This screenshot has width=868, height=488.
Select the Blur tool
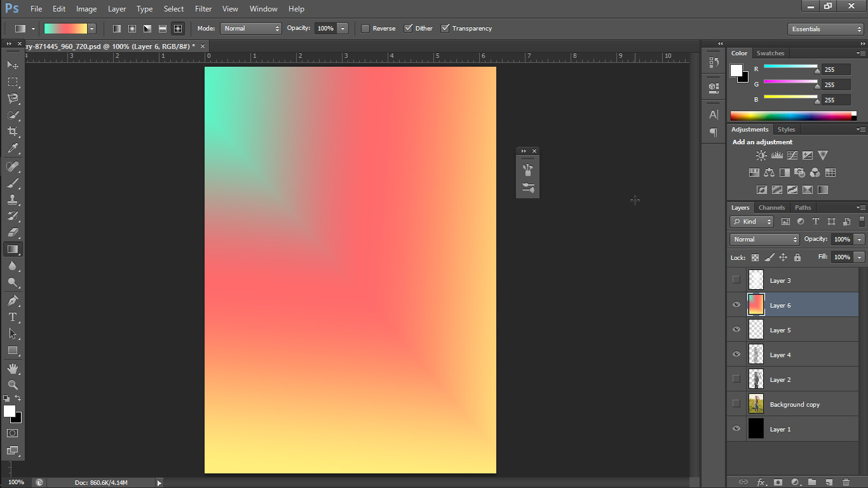click(x=13, y=266)
